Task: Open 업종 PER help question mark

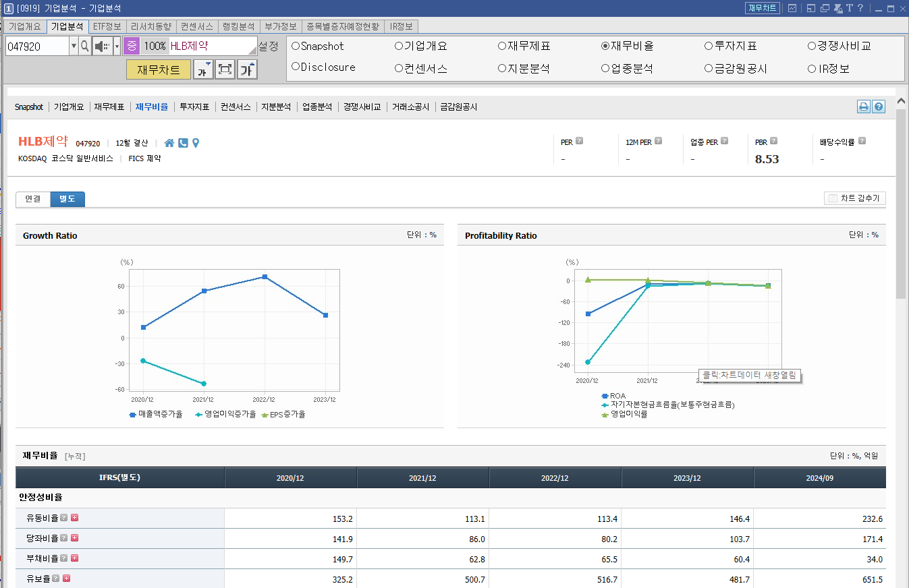Action: (724, 142)
